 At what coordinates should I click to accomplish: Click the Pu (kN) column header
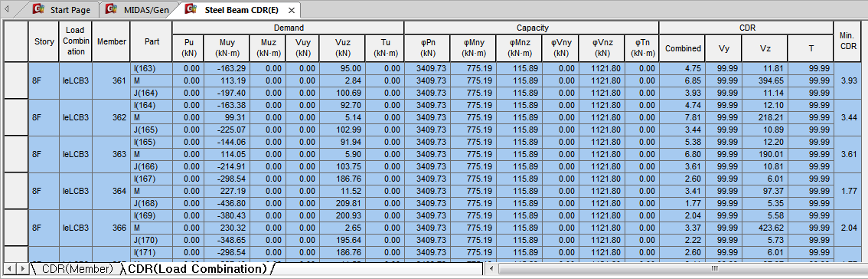coord(188,48)
